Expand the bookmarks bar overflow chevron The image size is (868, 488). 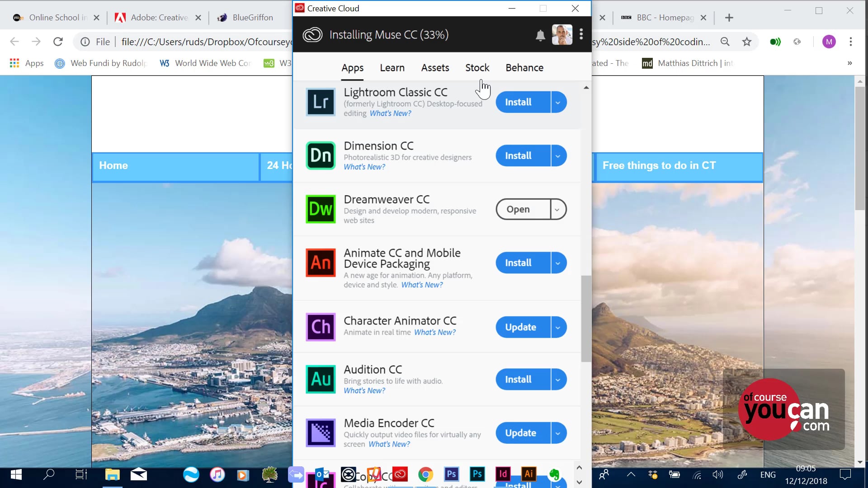pyautogui.click(x=850, y=63)
